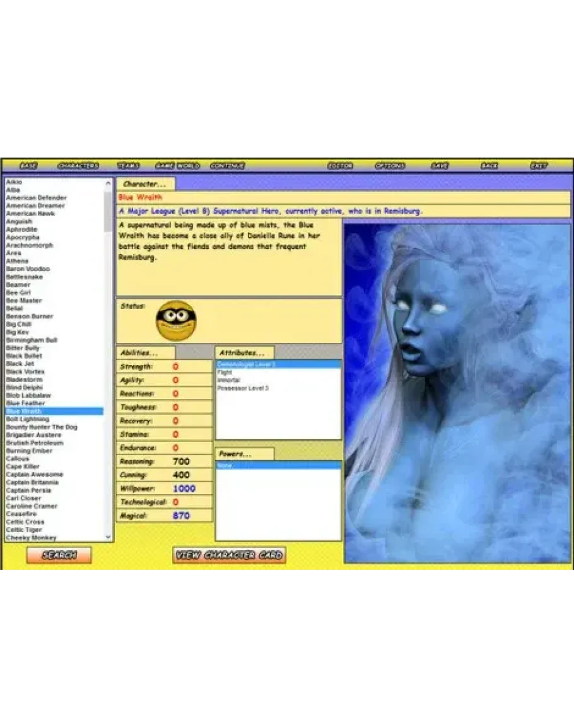
Task: Open the Options menu
Action: [x=390, y=166]
